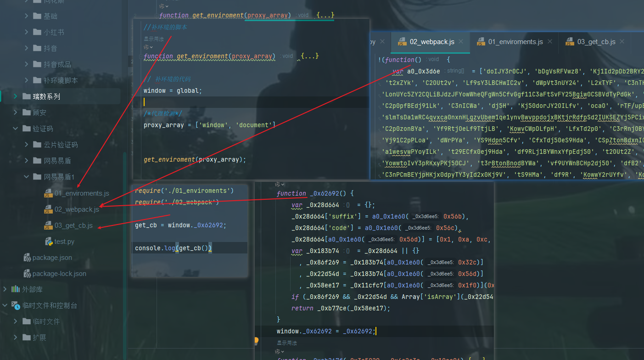
Task: Expand the 云片验证码 folder chevron
Action: (27, 145)
